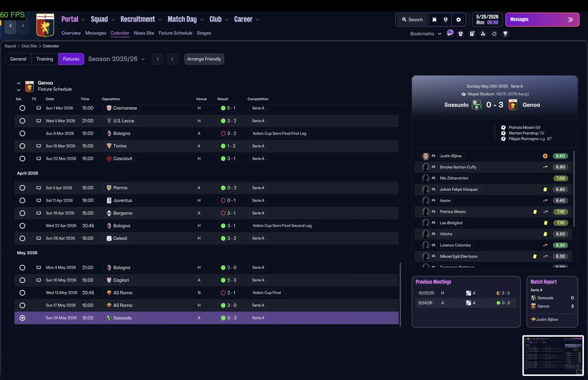The width and height of the screenshot is (588, 380).
Task: Switch to the News Site subtab
Action: (144, 33)
